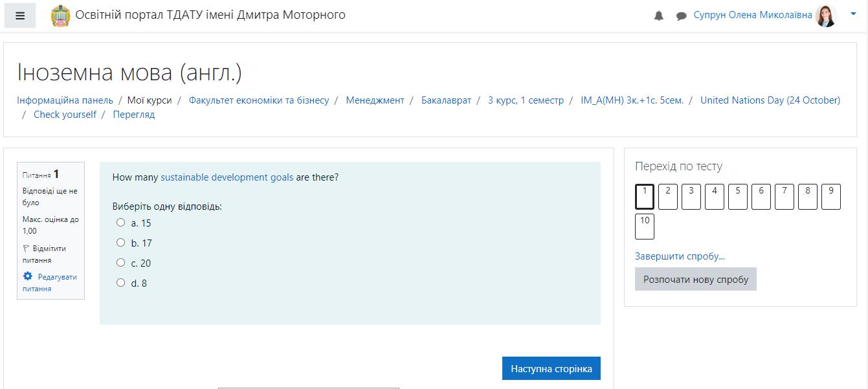Click the flag icon to mark question

[x=27, y=248]
